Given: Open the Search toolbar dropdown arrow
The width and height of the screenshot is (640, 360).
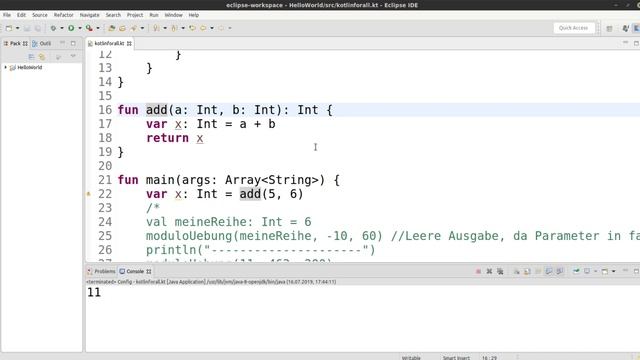Looking at the screenshot, I should click(x=142, y=28).
